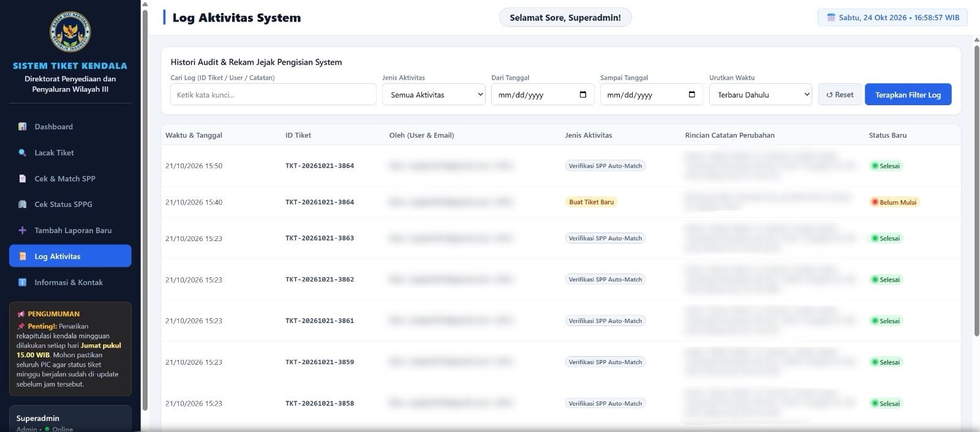
Task: Click Verifikasi SPP Auto-Match badge for TKT-20261021-3863
Action: (x=605, y=238)
